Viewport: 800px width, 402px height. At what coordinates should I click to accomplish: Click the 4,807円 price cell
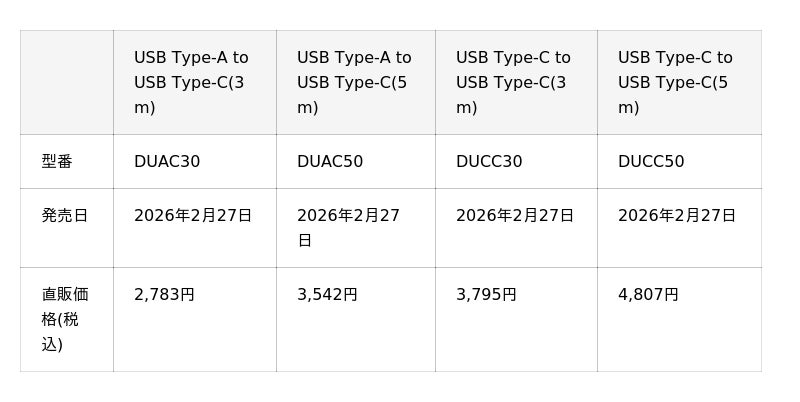[648, 295]
